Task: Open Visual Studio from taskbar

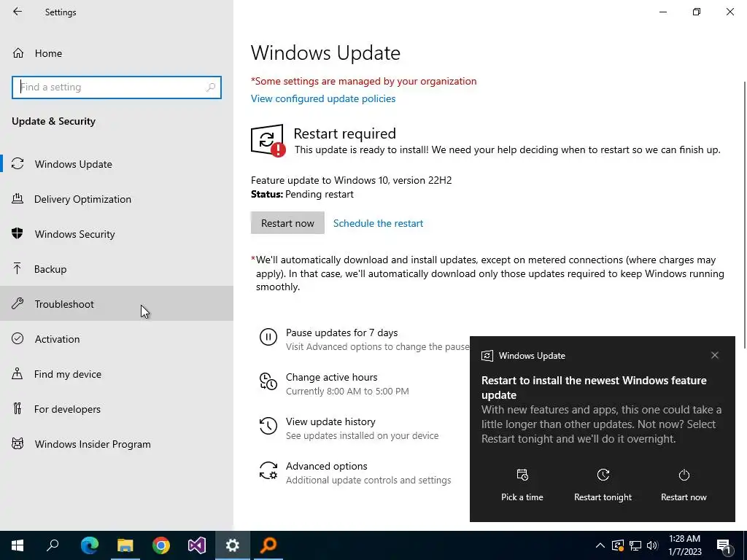Action: pyautogui.click(x=197, y=545)
